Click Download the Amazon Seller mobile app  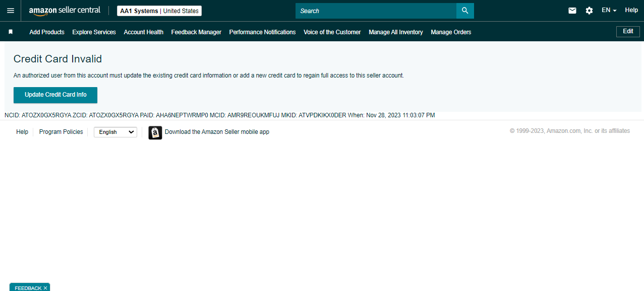217,132
